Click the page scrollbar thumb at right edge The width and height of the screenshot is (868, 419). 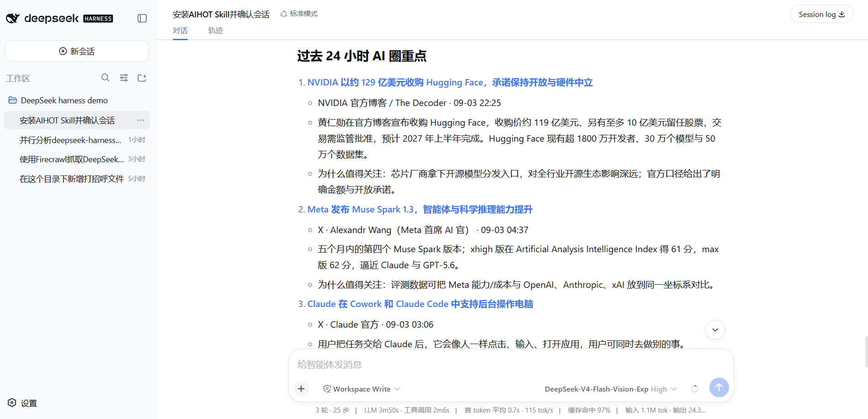tap(866, 352)
